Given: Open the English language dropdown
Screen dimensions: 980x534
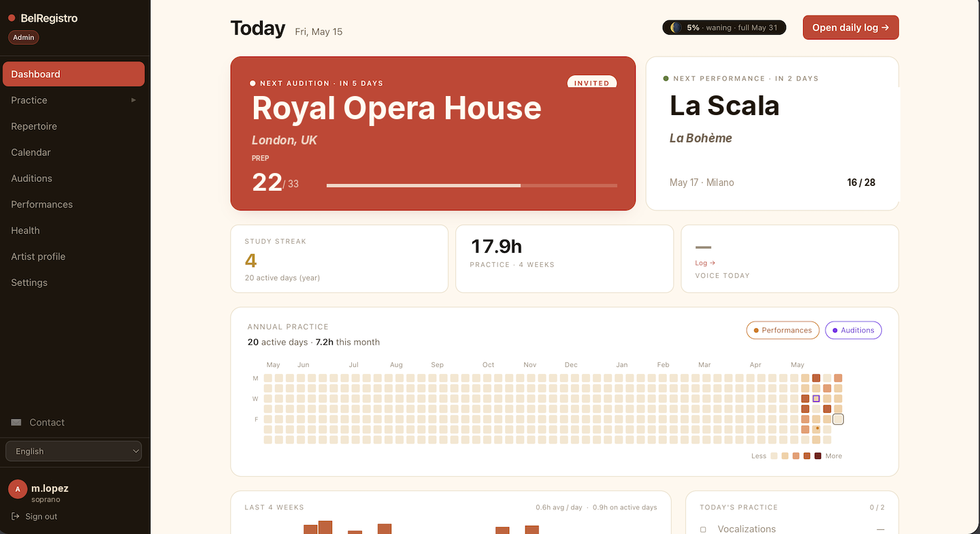Looking at the screenshot, I should point(73,451).
